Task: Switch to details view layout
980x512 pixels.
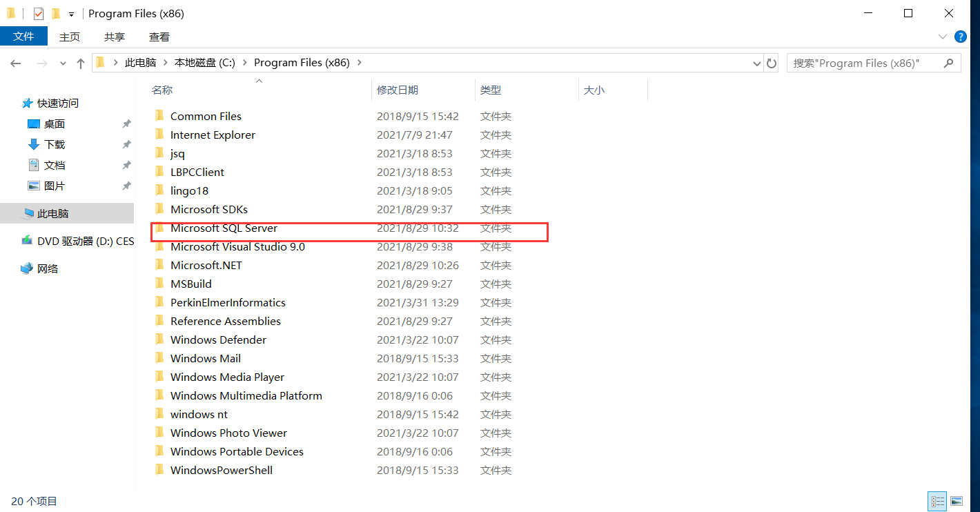Action: pos(937,501)
